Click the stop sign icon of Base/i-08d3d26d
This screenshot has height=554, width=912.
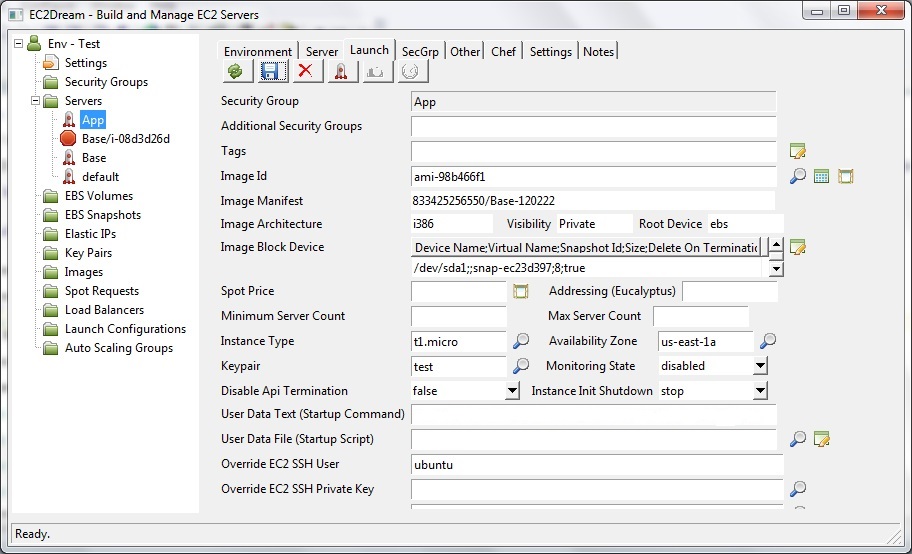coord(69,138)
